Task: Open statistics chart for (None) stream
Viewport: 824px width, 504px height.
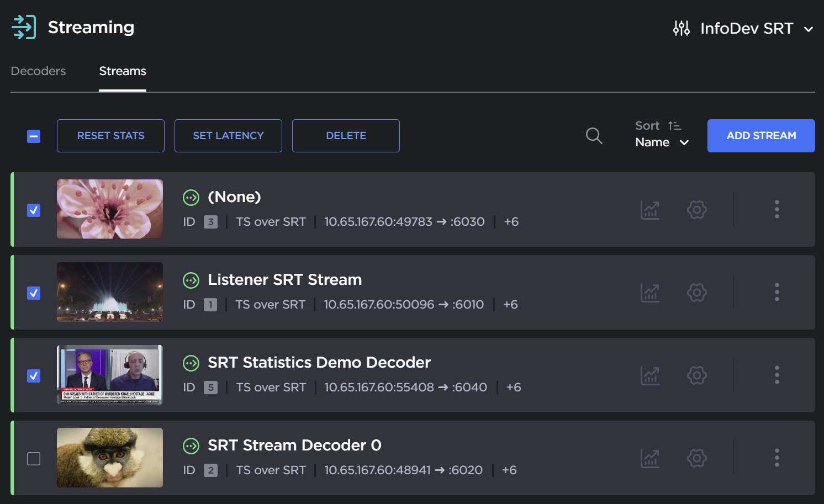Action: tap(650, 210)
